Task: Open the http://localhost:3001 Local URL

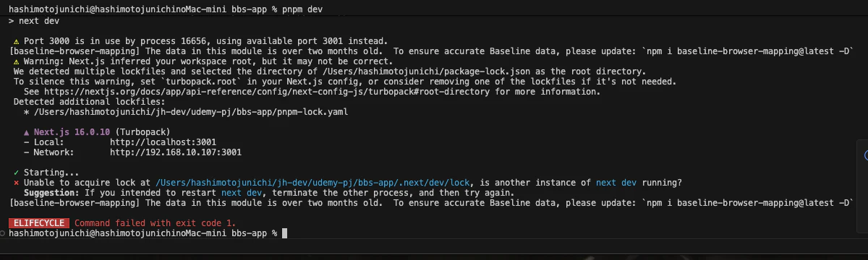Action: (x=163, y=142)
